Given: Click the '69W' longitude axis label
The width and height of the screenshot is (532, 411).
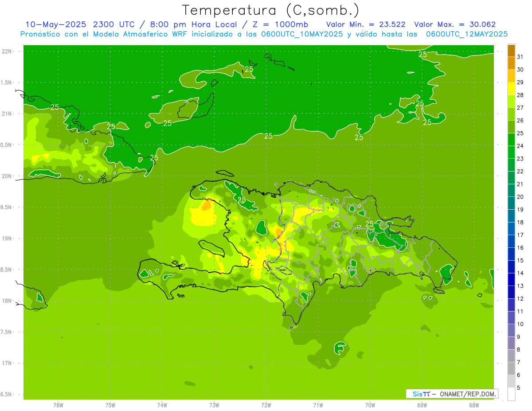Looking at the screenshot, I should (x=422, y=405).
